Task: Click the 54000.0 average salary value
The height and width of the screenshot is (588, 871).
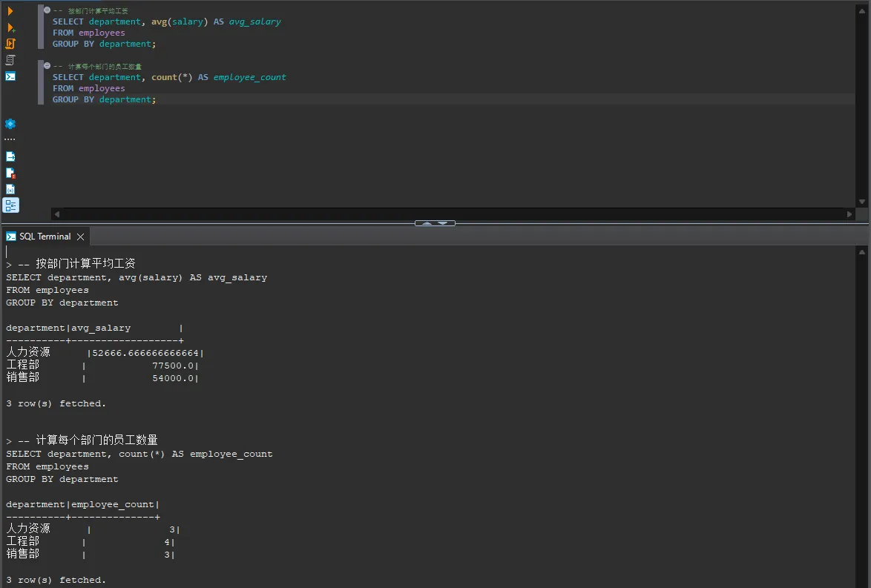Action: coord(174,378)
